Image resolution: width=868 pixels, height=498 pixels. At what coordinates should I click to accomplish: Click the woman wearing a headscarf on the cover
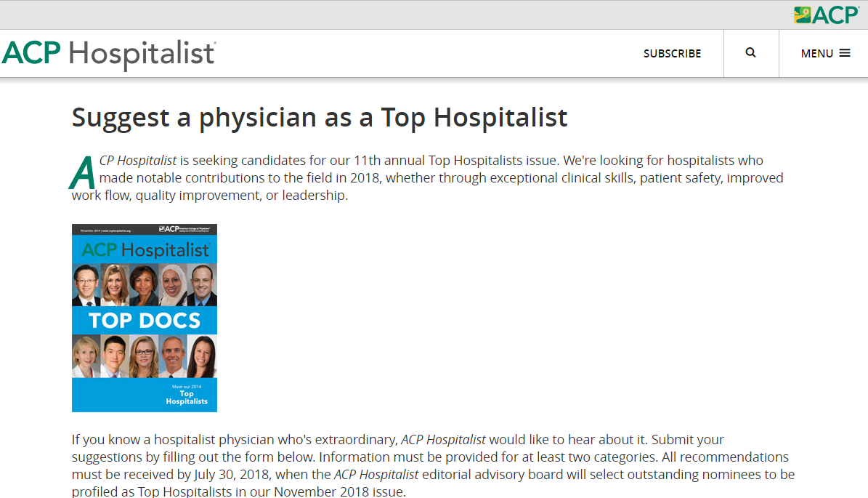coord(174,285)
